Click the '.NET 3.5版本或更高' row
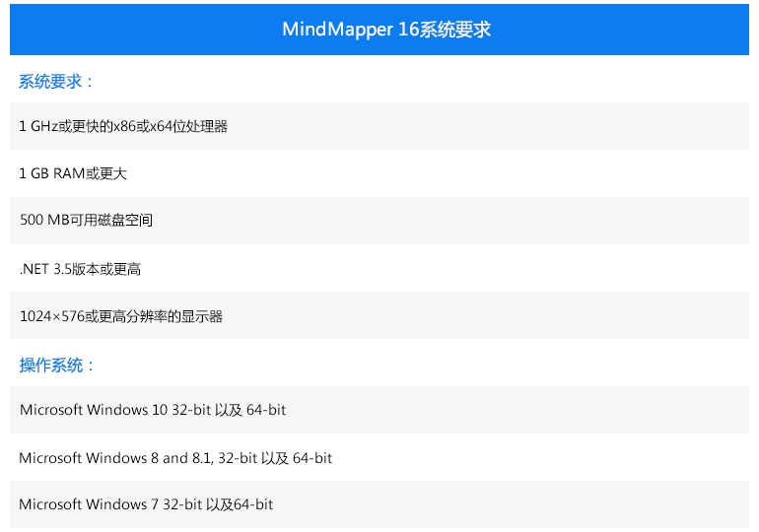The width and height of the screenshot is (759, 532). (379, 268)
